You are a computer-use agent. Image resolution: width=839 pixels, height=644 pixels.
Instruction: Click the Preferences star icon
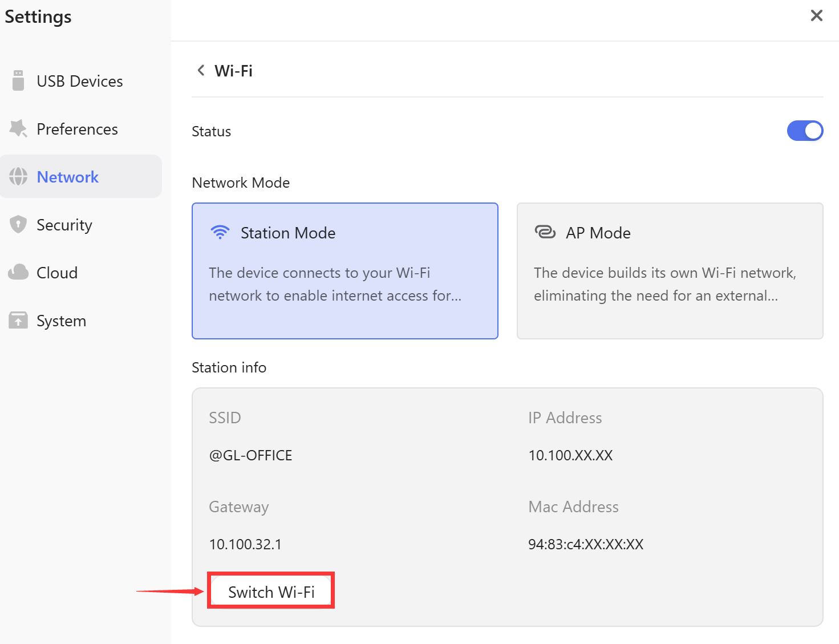click(x=18, y=129)
